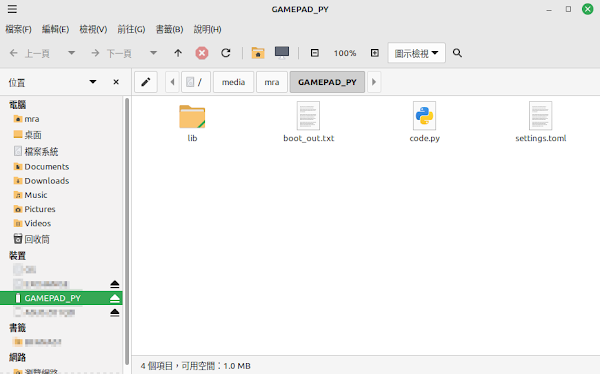Open the 位置 sidebar mode dropdown
This screenshot has height=374, width=600.
point(93,82)
